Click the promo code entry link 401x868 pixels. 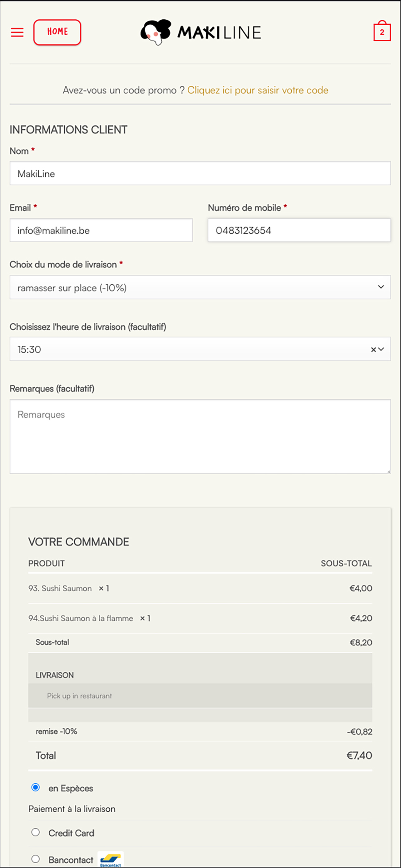(258, 90)
